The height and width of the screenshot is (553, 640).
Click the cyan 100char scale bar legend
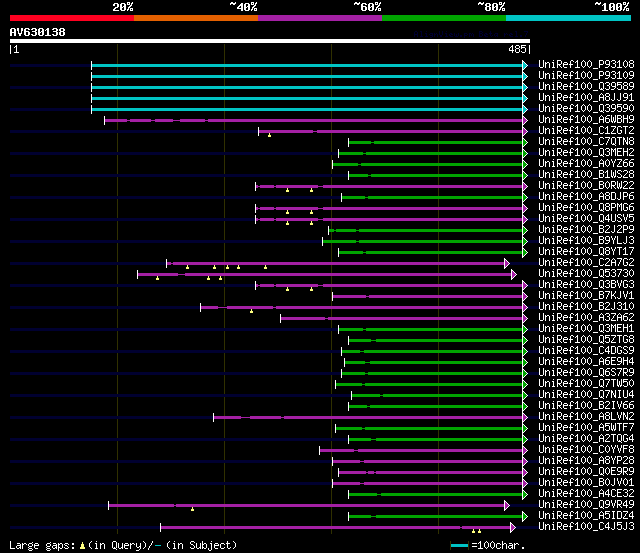tap(459, 546)
